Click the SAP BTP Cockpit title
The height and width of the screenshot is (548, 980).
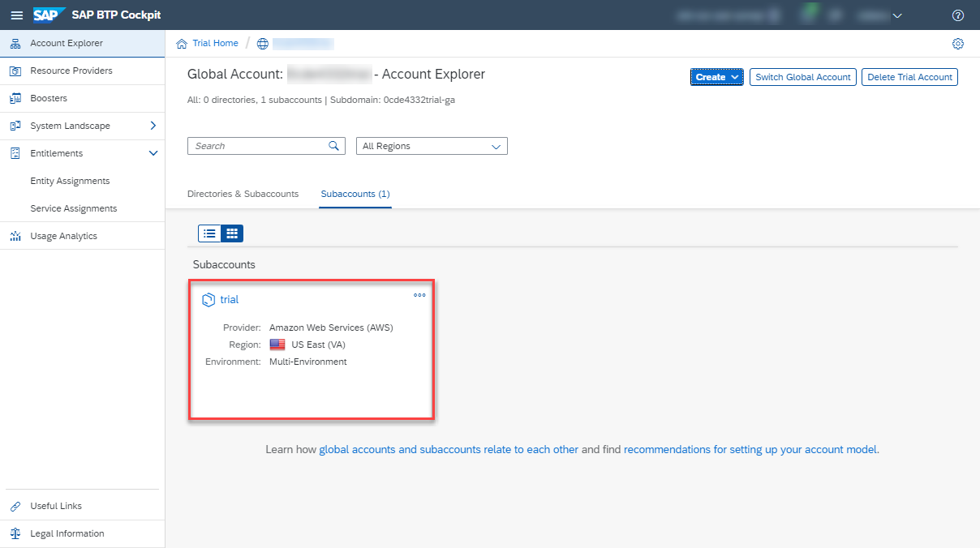tap(116, 15)
